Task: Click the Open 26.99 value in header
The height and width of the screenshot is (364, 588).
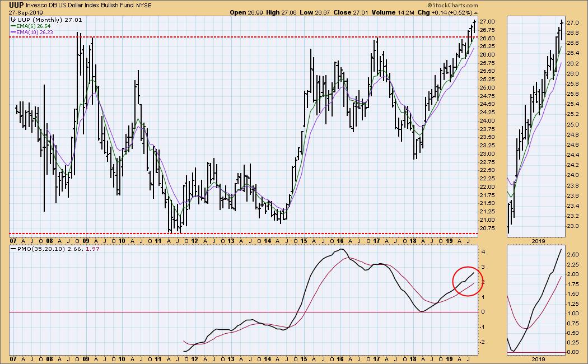Action: point(246,12)
